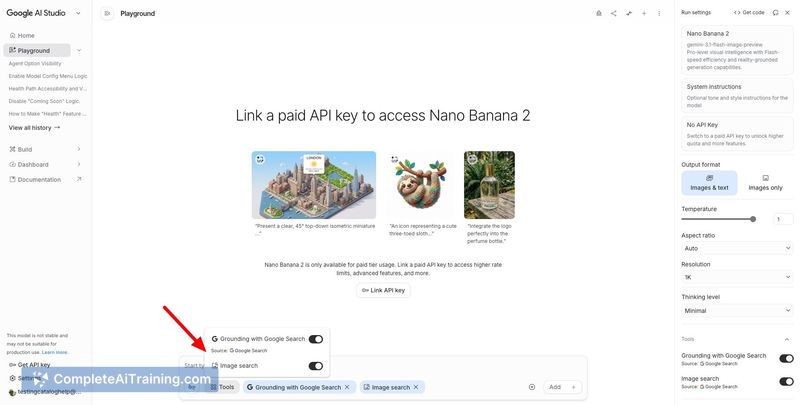The height and width of the screenshot is (405, 800).
Task: Click the circular stop icon beside Add
Action: [x=532, y=387]
